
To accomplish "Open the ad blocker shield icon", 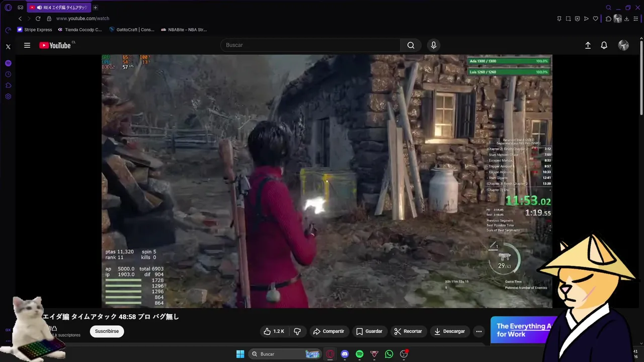I will click(x=577, y=19).
